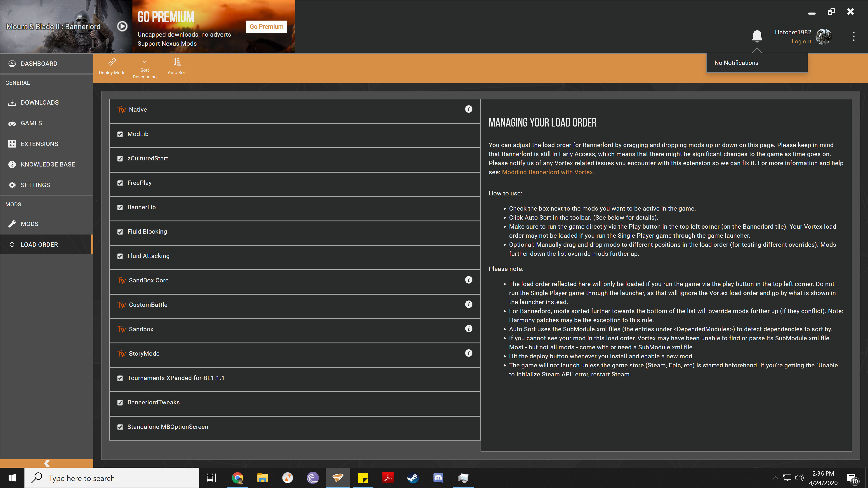Click the Sandbox row TaleWorlds icon
This screenshot has height=488, width=868.
[122, 329]
